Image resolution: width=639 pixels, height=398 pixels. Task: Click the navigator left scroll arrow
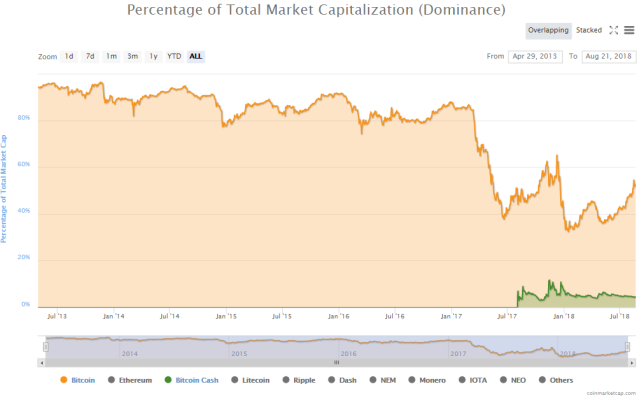[x=42, y=363]
